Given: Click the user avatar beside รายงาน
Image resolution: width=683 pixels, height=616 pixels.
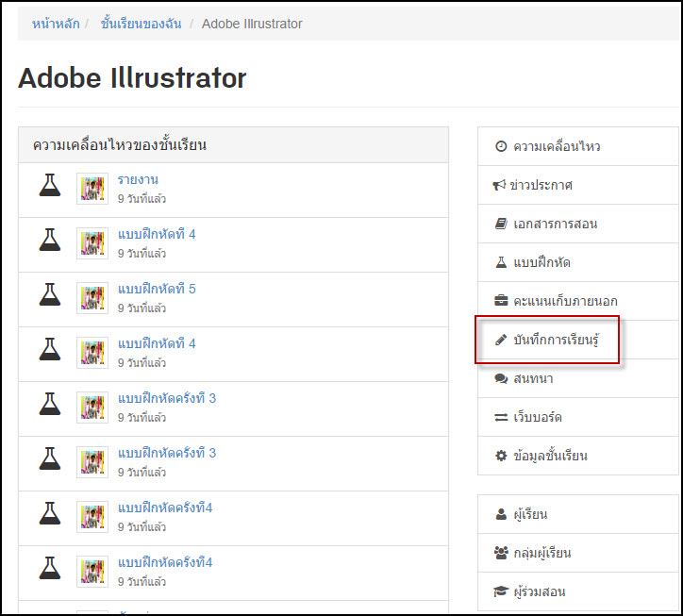Looking at the screenshot, I should [x=92, y=189].
